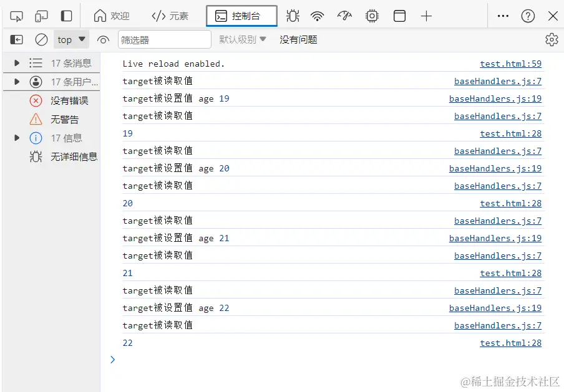Select the 17 信息 info filter
The width and height of the screenshot is (564, 392).
click(x=52, y=138)
